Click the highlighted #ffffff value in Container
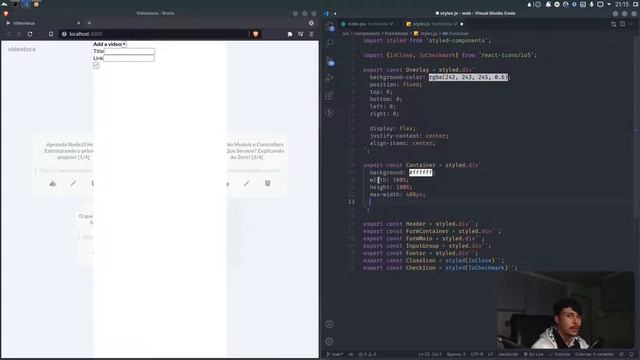 [420, 172]
